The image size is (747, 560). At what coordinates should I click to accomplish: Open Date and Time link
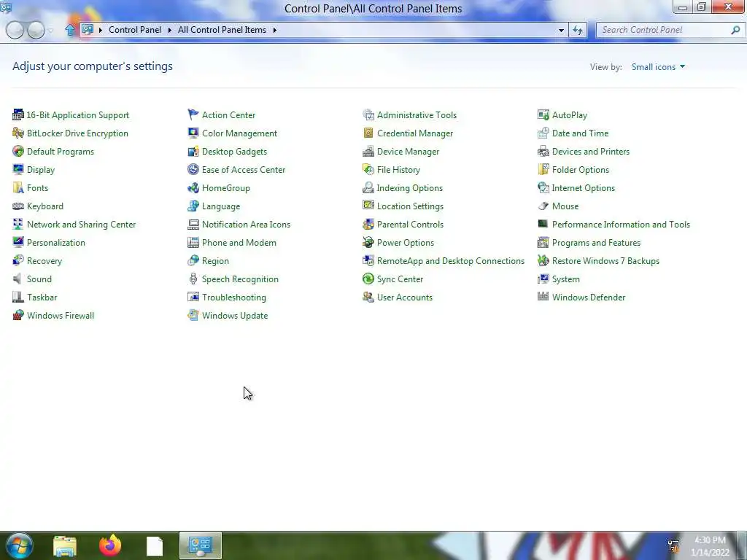[580, 133]
